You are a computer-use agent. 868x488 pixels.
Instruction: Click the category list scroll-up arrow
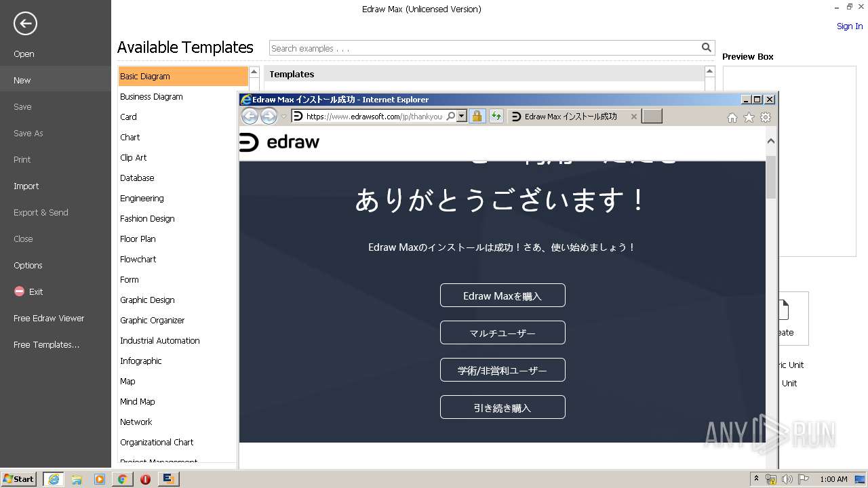pyautogui.click(x=254, y=72)
